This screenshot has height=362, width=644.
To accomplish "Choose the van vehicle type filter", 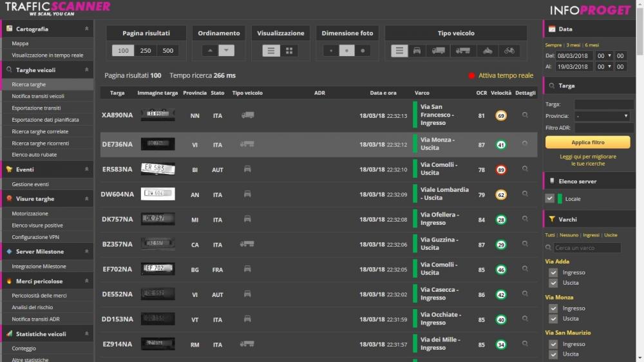I will click(439, 51).
